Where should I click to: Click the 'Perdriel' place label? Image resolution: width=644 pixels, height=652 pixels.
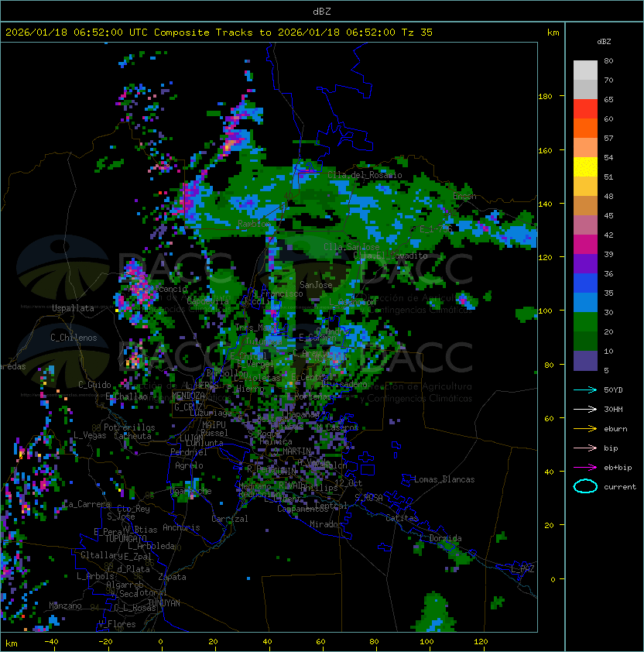click(x=188, y=452)
